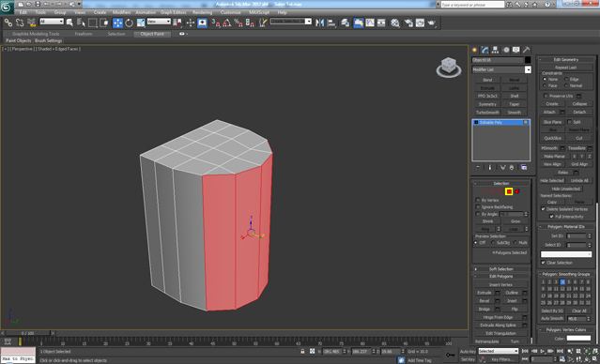This screenshot has height=364, width=600.
Task: Collapse the Edit Geometry rollout
Action: pos(566,59)
